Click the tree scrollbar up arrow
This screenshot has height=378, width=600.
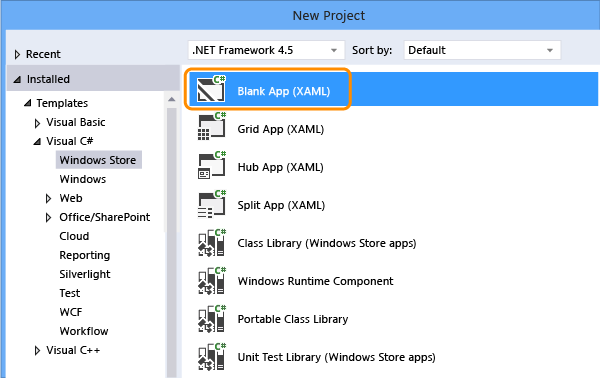(171, 99)
